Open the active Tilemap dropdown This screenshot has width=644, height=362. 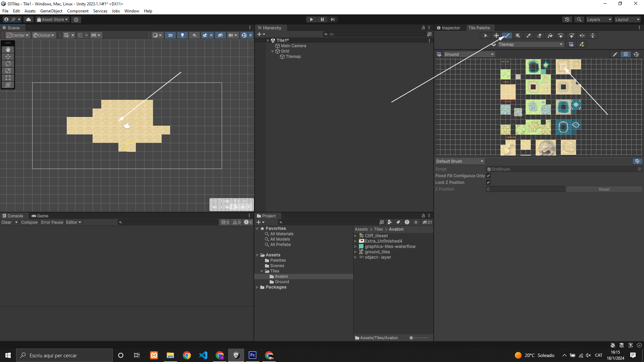tap(530, 44)
